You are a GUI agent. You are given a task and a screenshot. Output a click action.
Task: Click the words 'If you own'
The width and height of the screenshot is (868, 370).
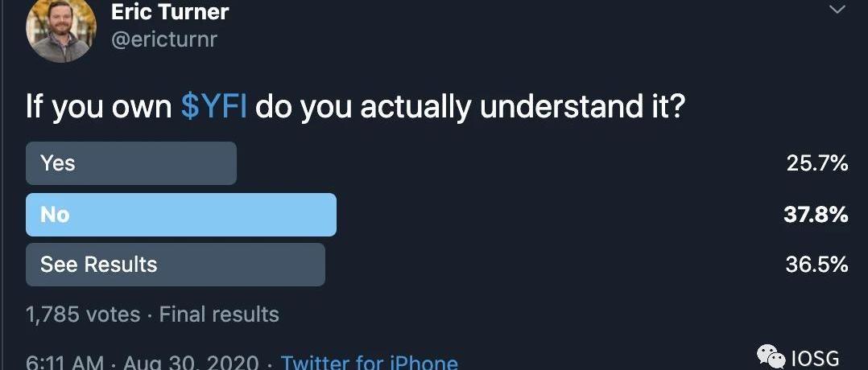coord(99,107)
